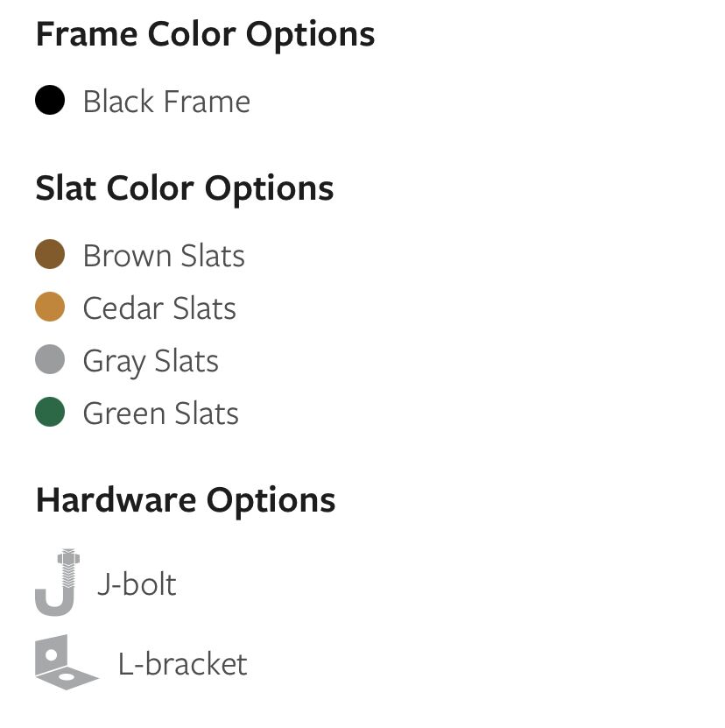The height and width of the screenshot is (728, 725).
Task: Click the "Gray Slats" label
Action: [151, 361]
